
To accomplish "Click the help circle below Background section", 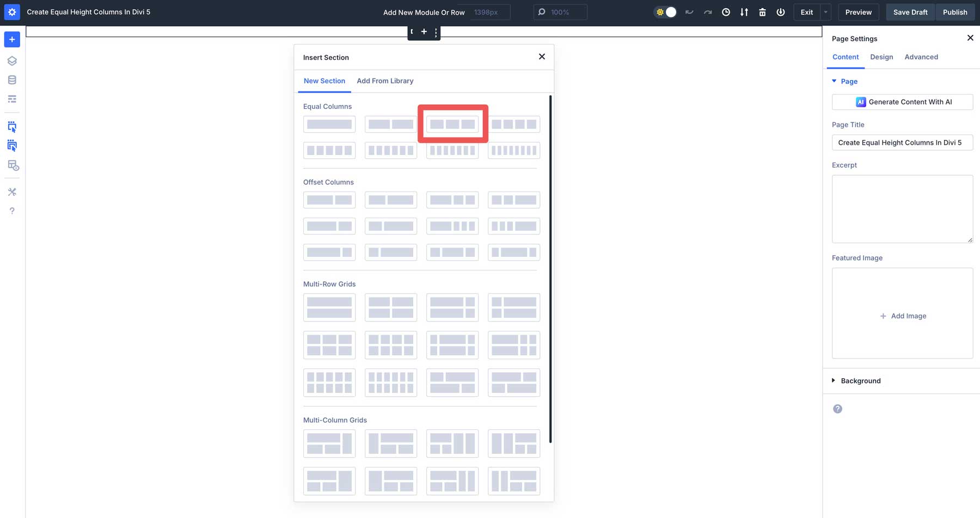I will pyautogui.click(x=837, y=408).
